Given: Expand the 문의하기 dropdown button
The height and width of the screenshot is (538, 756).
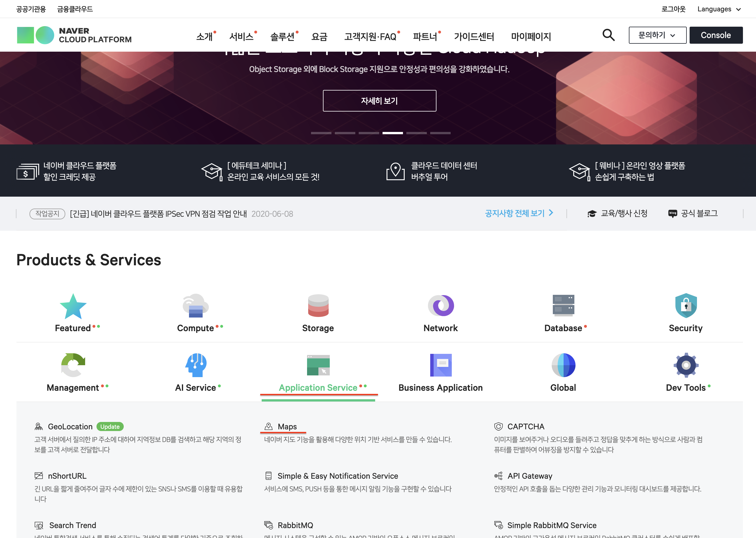Looking at the screenshot, I should point(657,35).
